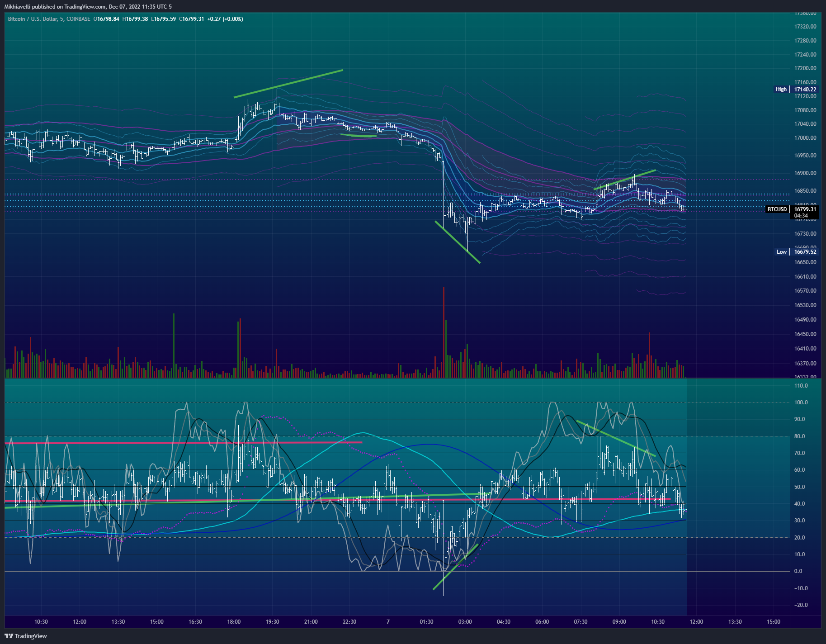Click the 03:00 time axis label
The image size is (826, 644).
pos(465,622)
